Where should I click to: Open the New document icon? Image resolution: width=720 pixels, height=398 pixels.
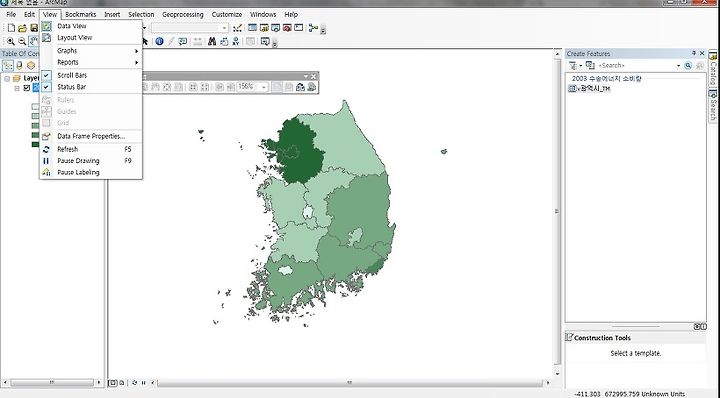(11, 28)
